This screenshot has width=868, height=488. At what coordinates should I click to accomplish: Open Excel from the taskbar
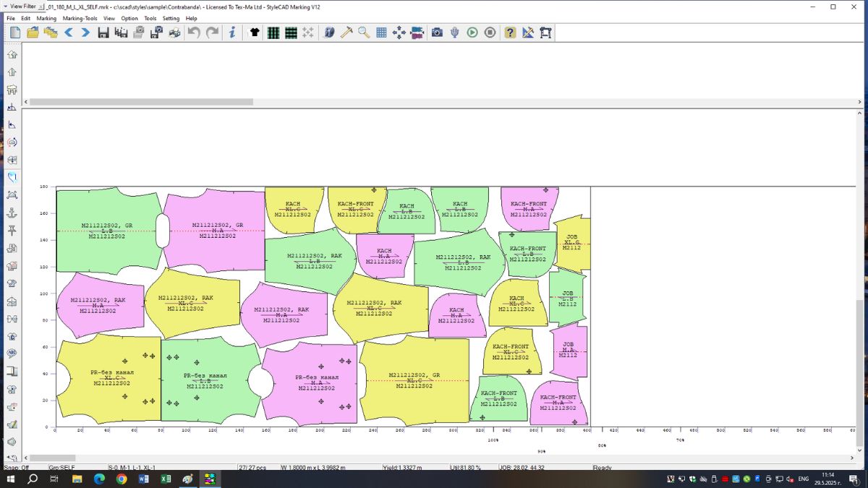pos(165,479)
